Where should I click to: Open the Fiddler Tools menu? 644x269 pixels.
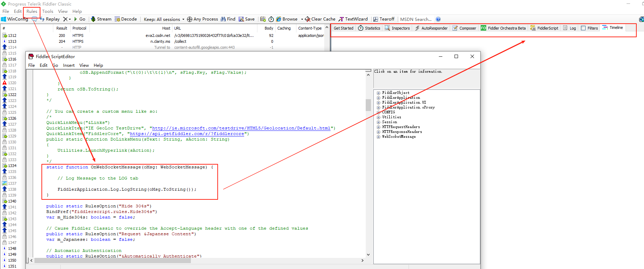click(x=48, y=11)
